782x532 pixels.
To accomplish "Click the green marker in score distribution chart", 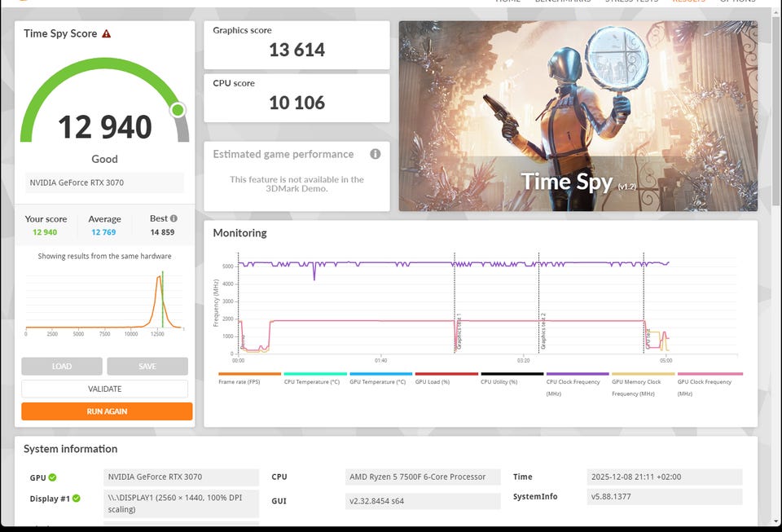I will (x=163, y=299).
